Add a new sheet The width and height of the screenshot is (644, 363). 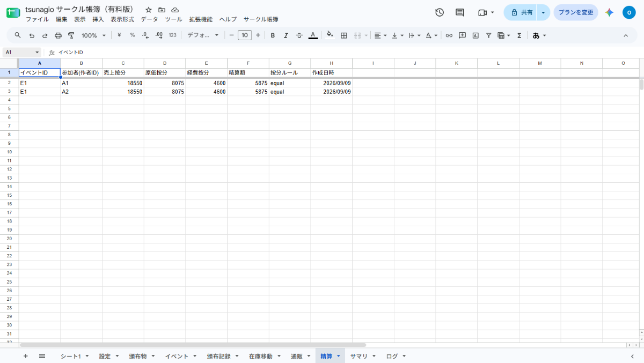click(25, 356)
